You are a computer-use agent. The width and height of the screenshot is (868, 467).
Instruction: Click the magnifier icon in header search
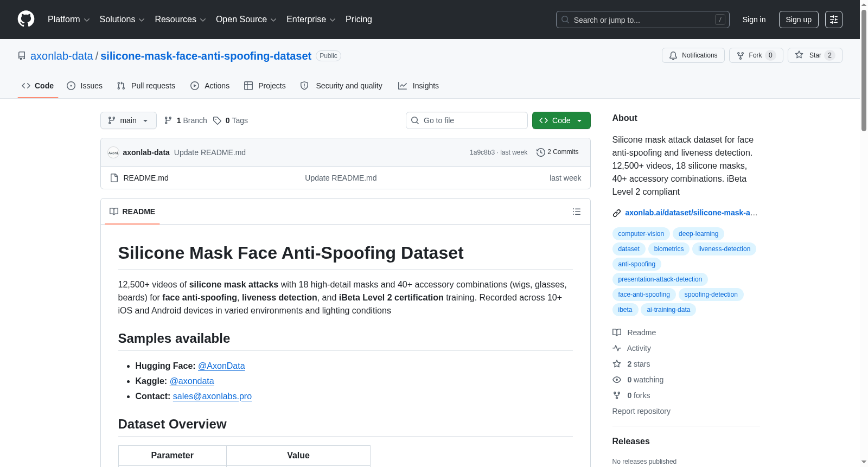(565, 20)
